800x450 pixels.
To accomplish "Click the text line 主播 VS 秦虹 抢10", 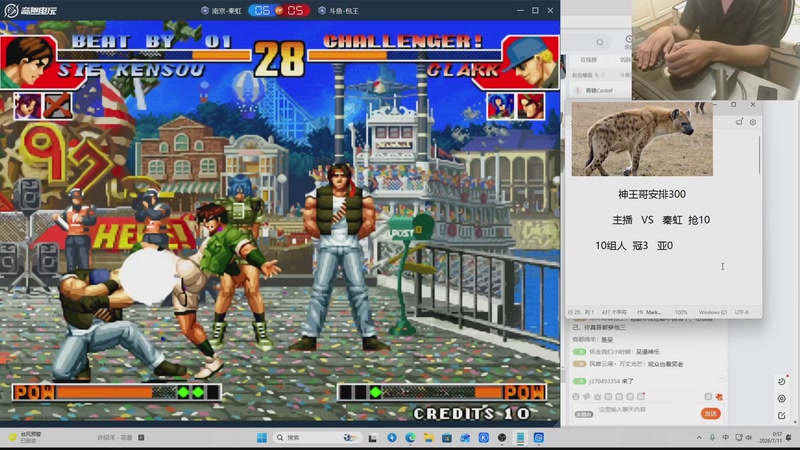I will (661, 220).
